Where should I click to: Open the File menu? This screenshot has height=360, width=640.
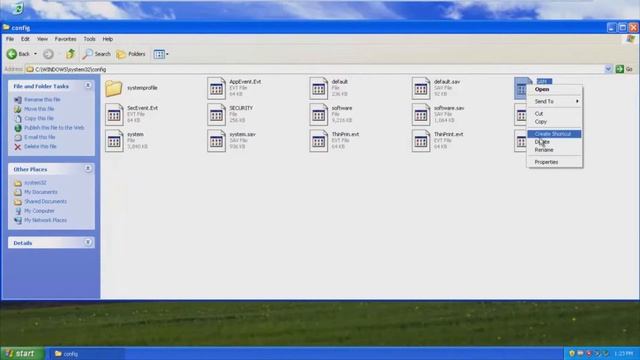click(10, 39)
